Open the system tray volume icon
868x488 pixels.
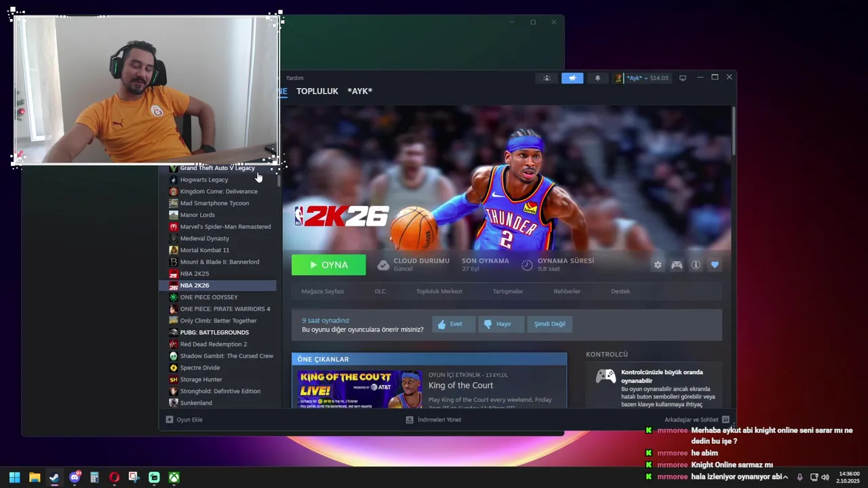pos(825,477)
